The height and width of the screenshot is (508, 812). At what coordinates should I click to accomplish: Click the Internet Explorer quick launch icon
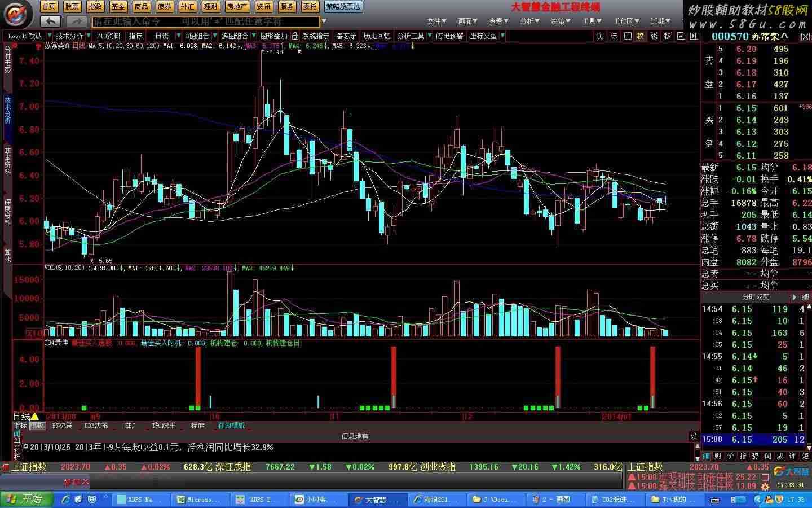click(66, 499)
